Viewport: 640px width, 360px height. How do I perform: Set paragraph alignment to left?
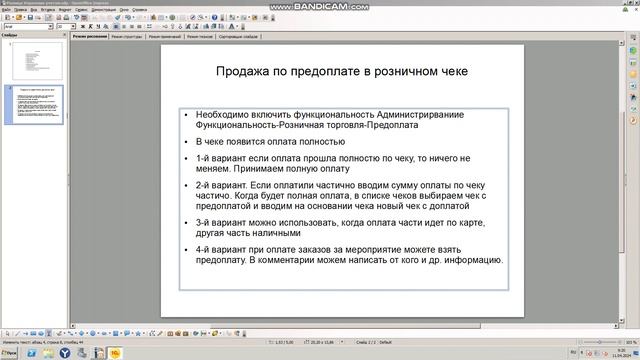pyautogui.click(x=115, y=27)
